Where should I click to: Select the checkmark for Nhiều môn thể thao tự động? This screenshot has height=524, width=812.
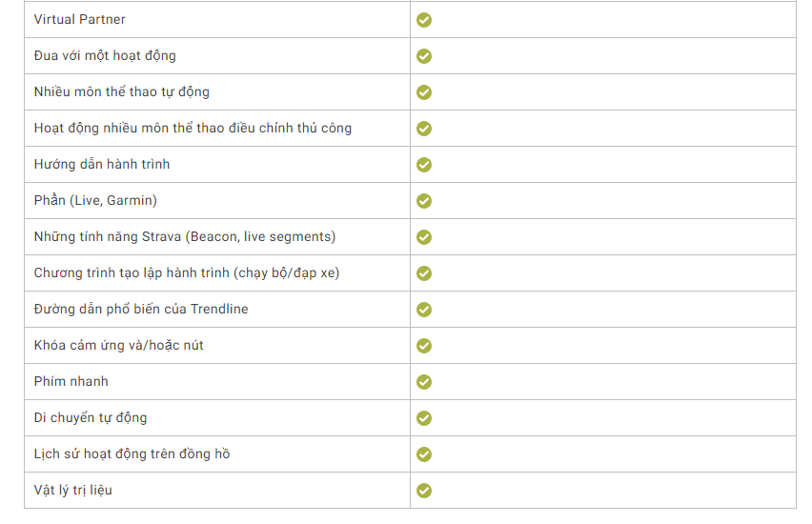tap(423, 92)
